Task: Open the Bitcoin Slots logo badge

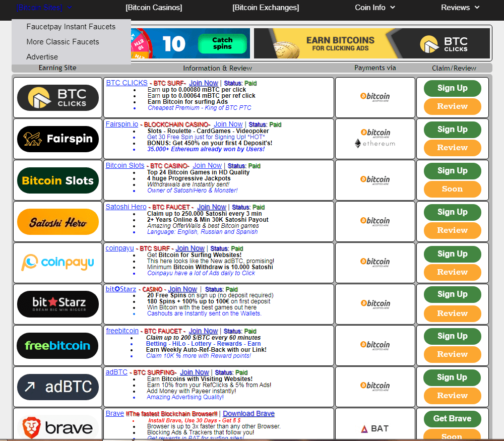Action: coord(58,180)
